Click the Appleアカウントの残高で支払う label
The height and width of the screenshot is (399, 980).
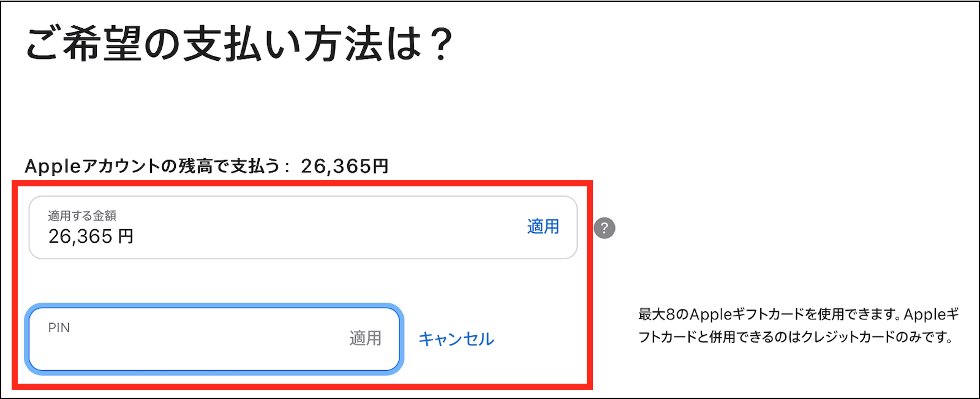[x=152, y=166]
